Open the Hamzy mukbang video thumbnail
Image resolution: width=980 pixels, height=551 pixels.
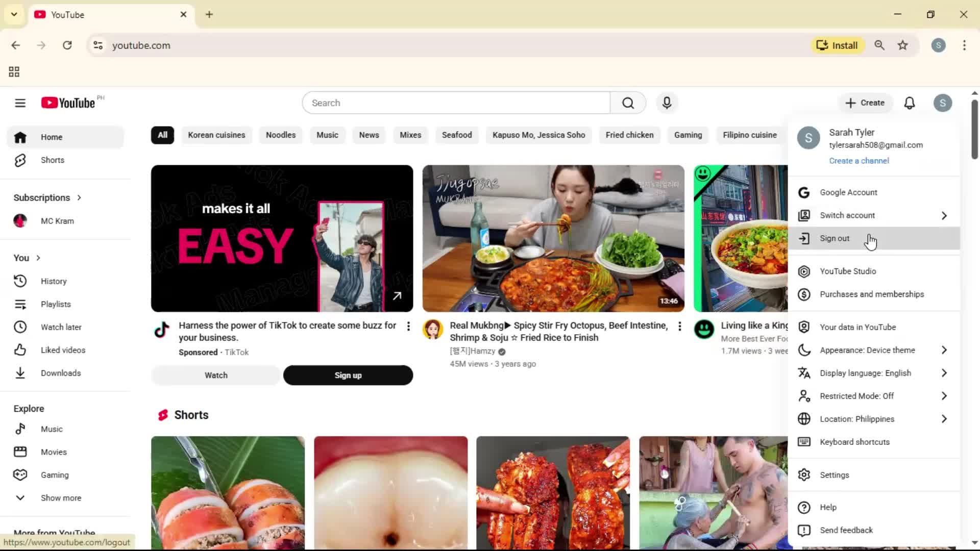[x=553, y=238]
